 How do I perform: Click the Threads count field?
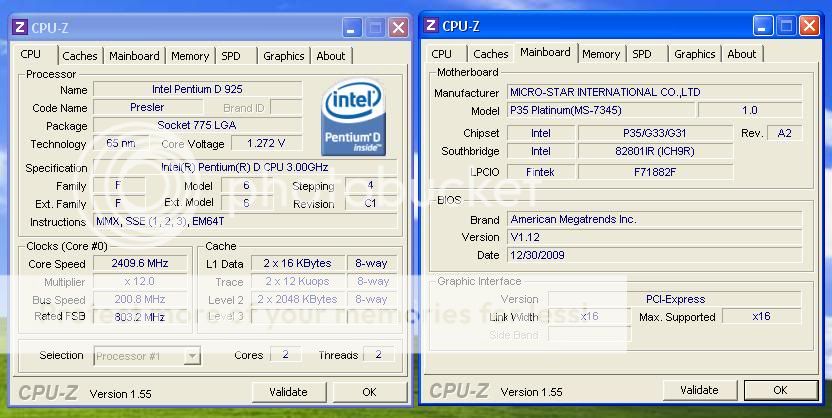pos(379,354)
